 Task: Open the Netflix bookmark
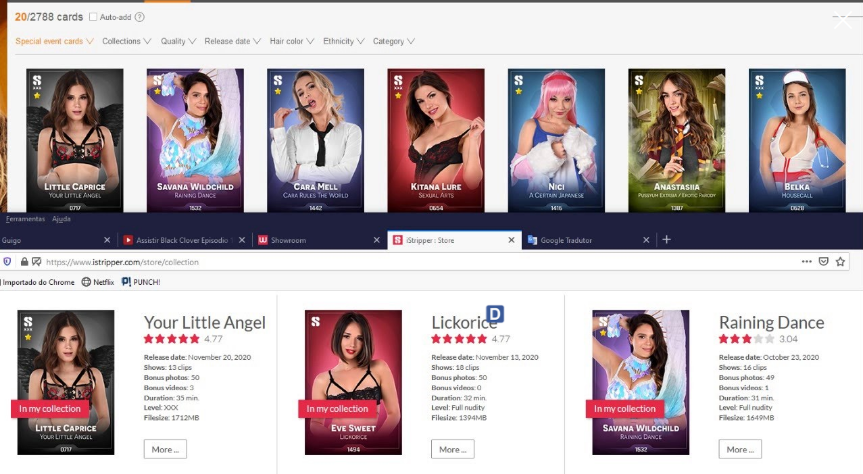pyautogui.click(x=98, y=282)
